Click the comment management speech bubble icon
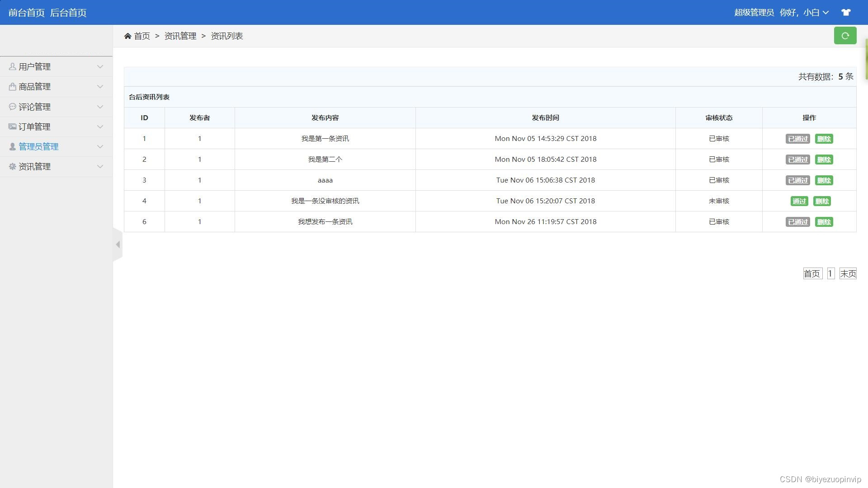Image resolution: width=868 pixels, height=488 pixels. (12, 107)
